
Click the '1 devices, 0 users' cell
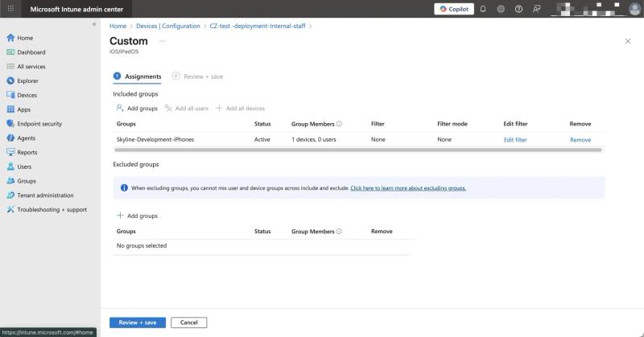314,140
